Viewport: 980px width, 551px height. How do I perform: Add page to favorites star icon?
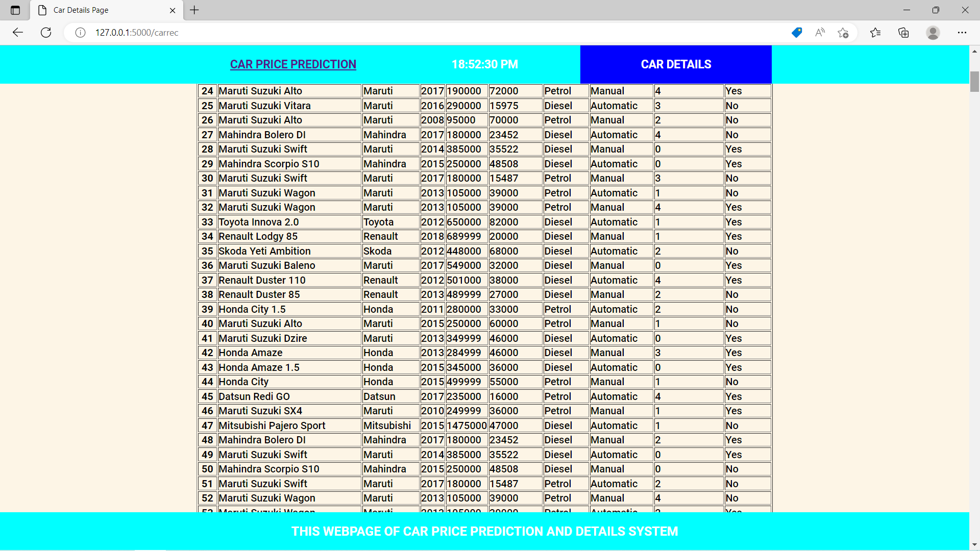coord(843,33)
